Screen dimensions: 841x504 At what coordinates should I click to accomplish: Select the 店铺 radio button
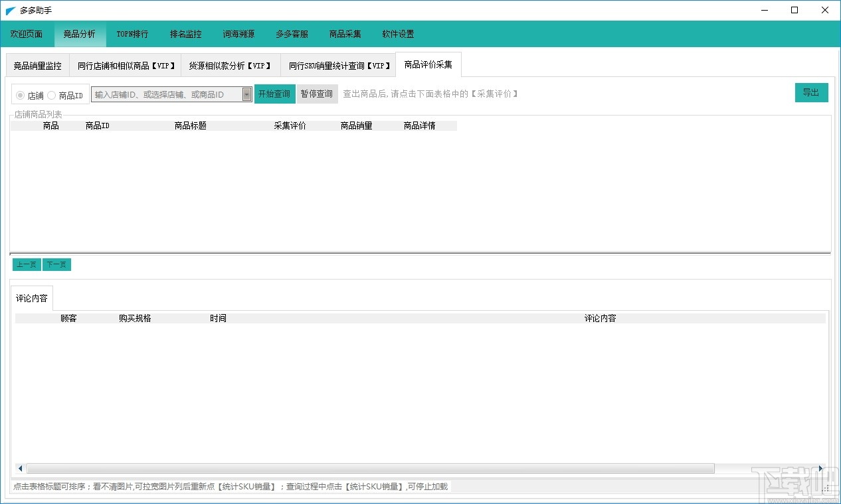[x=30, y=96]
